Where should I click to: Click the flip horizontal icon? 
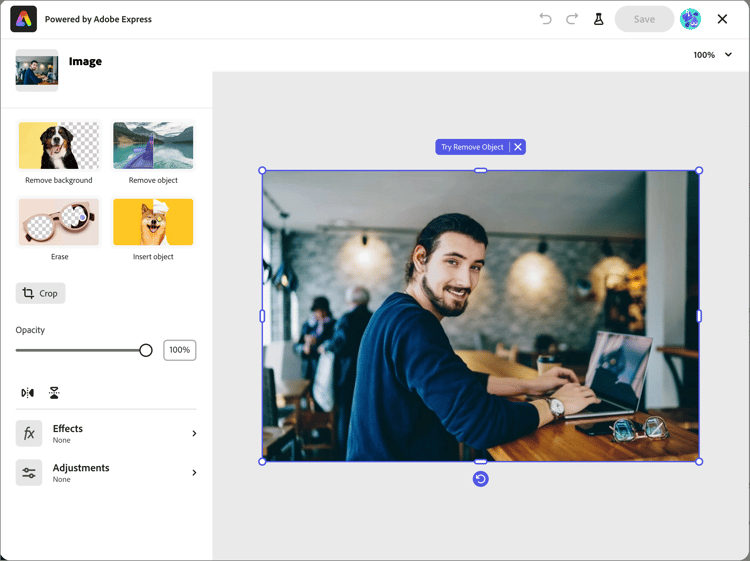pos(27,393)
